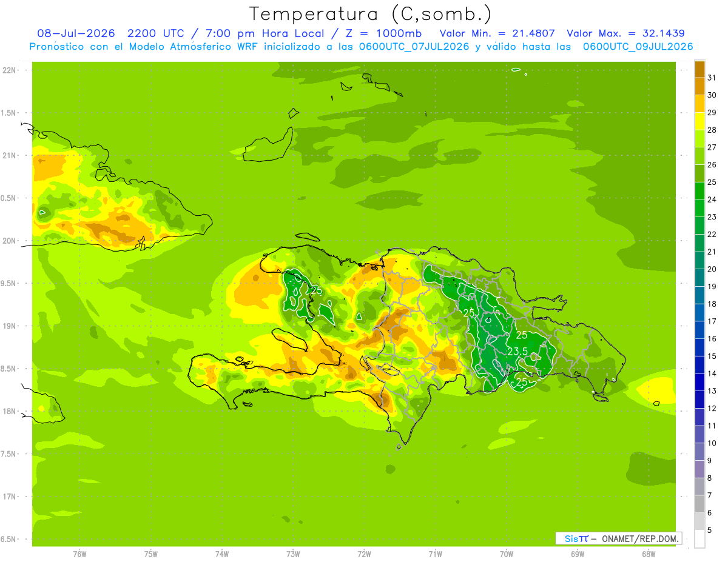The height and width of the screenshot is (562, 728).
Task: Select the purple legend swatch between 9 and 10
Action: (699, 452)
